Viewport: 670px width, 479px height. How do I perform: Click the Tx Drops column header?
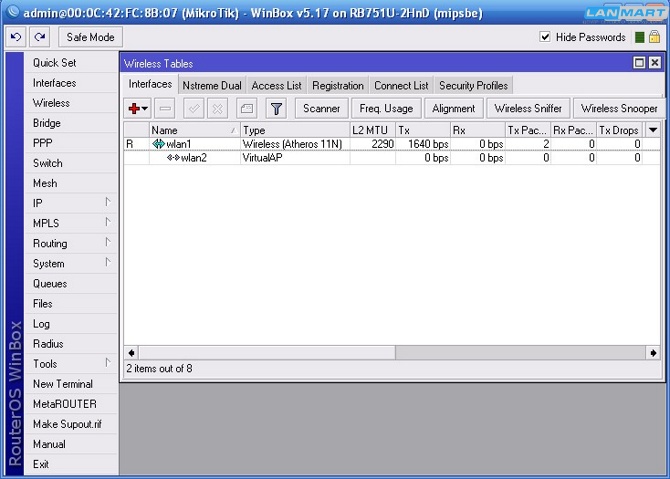620,130
